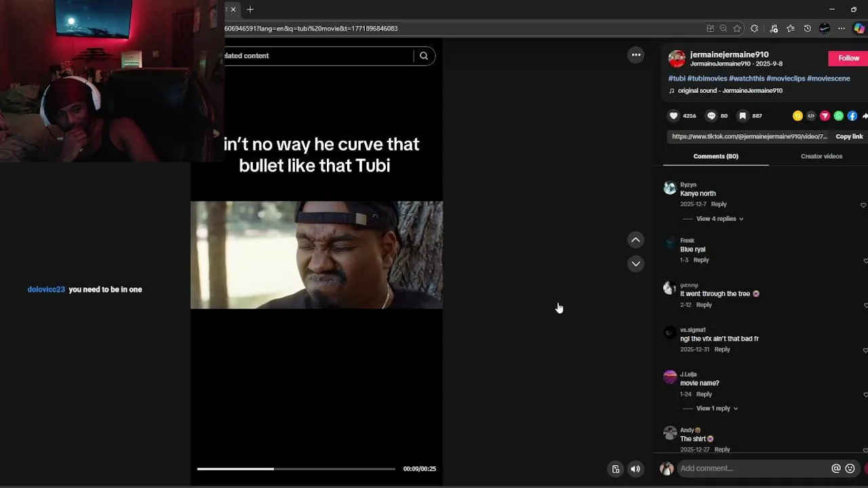The image size is (868, 488).
Task: Open the #movieclips hashtag
Action: click(785, 79)
